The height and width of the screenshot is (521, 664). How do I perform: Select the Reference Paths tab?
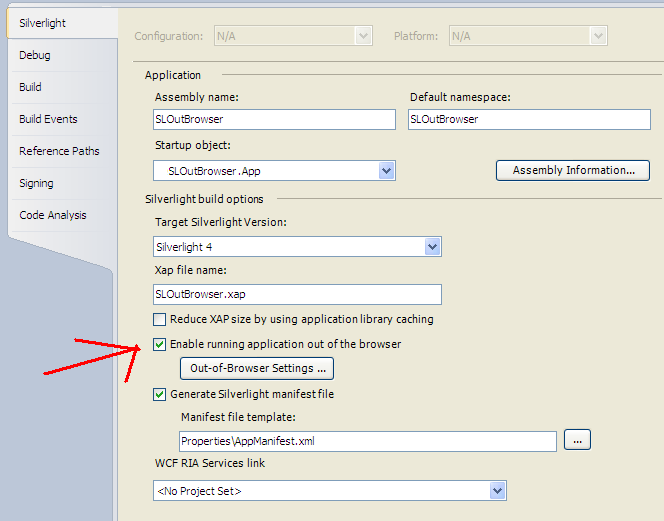pos(59,151)
